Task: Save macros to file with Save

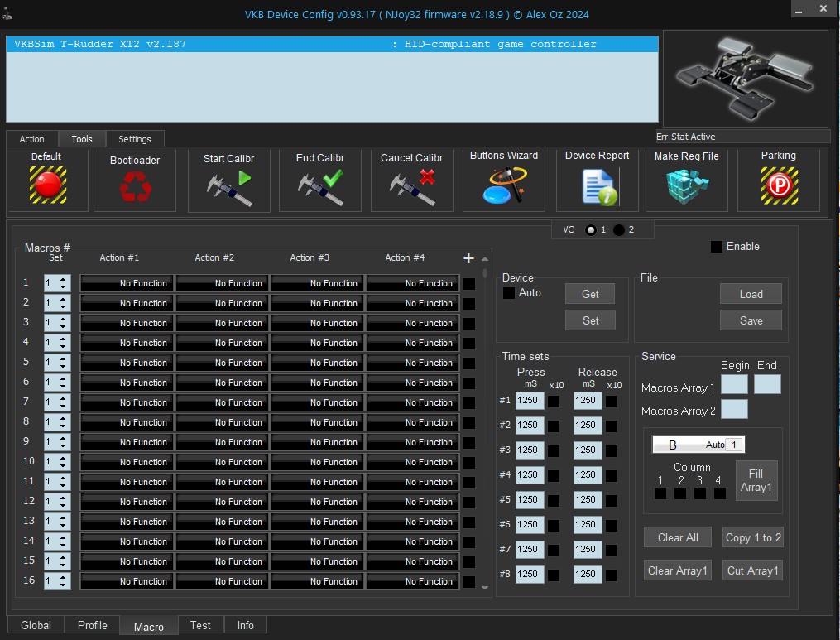Action: [x=751, y=320]
